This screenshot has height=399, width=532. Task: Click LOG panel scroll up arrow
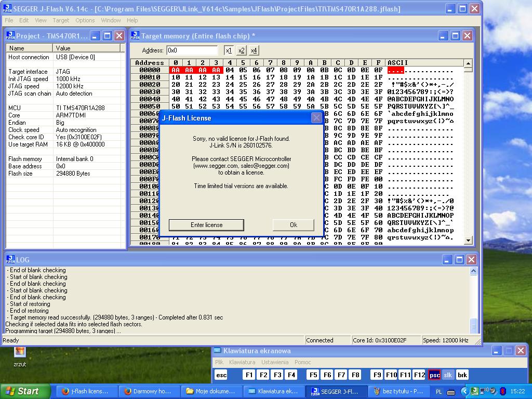474,271
